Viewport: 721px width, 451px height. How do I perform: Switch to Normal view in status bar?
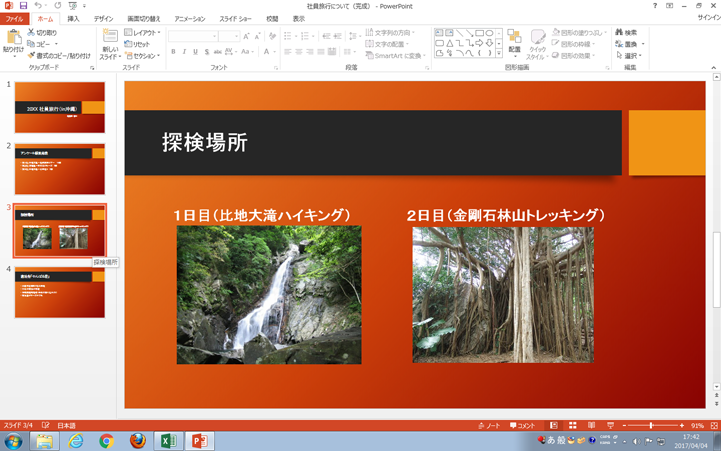click(x=554, y=425)
